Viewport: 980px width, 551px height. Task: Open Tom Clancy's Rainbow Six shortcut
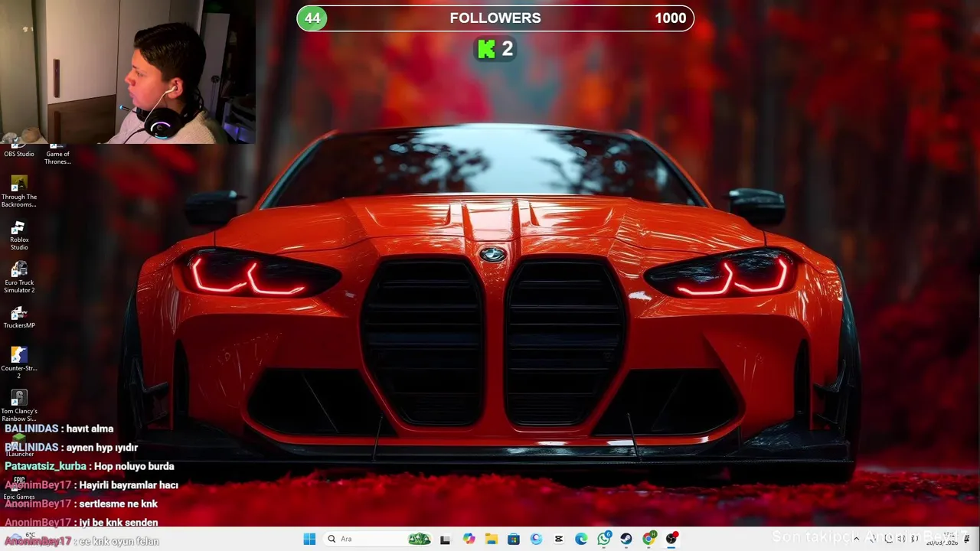pos(19,406)
